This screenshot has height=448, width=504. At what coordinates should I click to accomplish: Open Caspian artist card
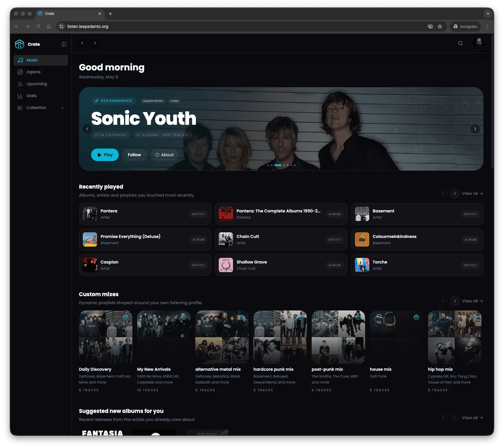145,265
